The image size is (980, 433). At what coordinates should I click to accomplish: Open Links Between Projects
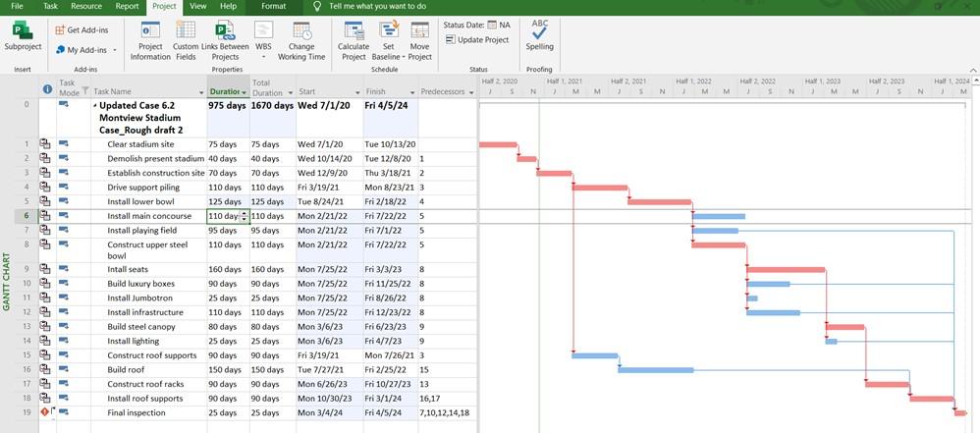pyautogui.click(x=225, y=40)
